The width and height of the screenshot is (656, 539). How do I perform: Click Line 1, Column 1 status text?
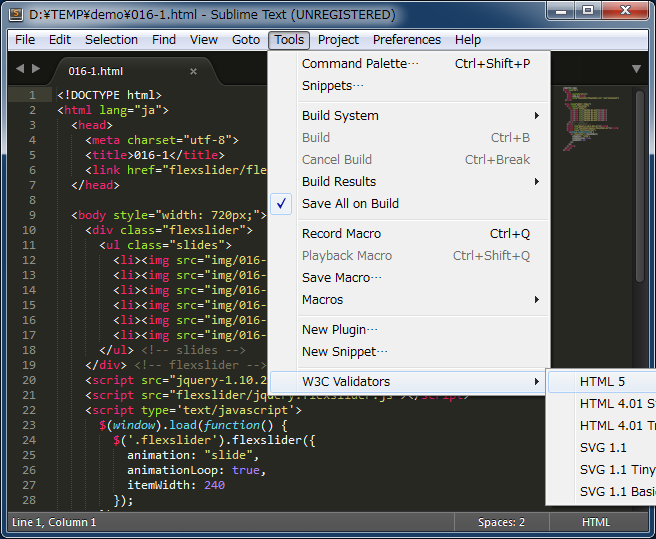point(54,522)
